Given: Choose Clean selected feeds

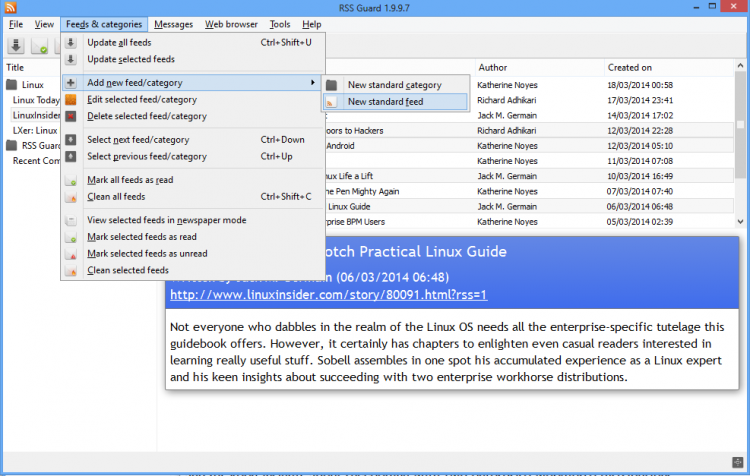Looking at the screenshot, I should [x=193, y=270].
